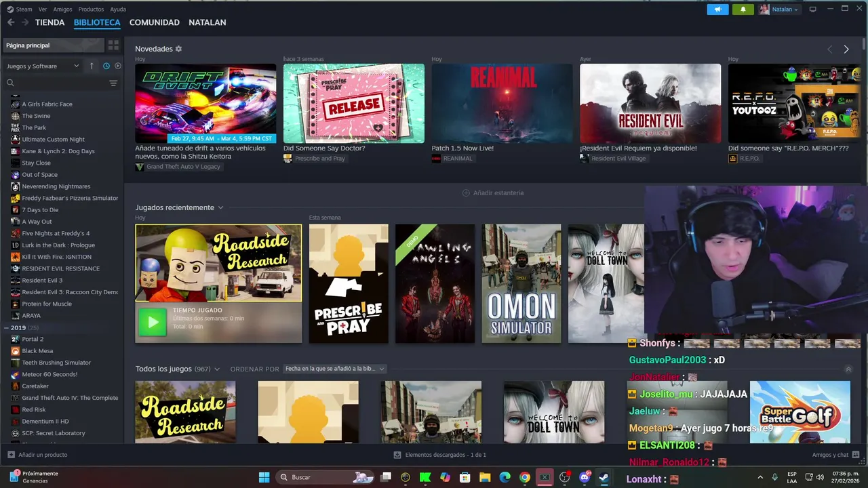Image resolution: width=868 pixels, height=488 pixels.
Task: Expand Todos los juegos shelf options
Action: click(x=217, y=369)
